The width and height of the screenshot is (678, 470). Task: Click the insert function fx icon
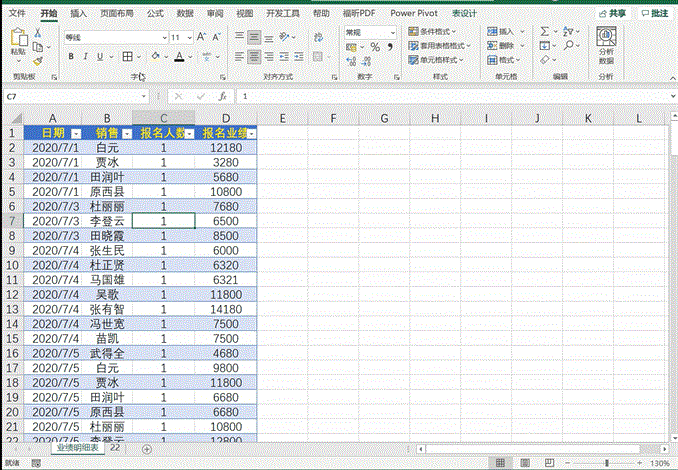222,97
